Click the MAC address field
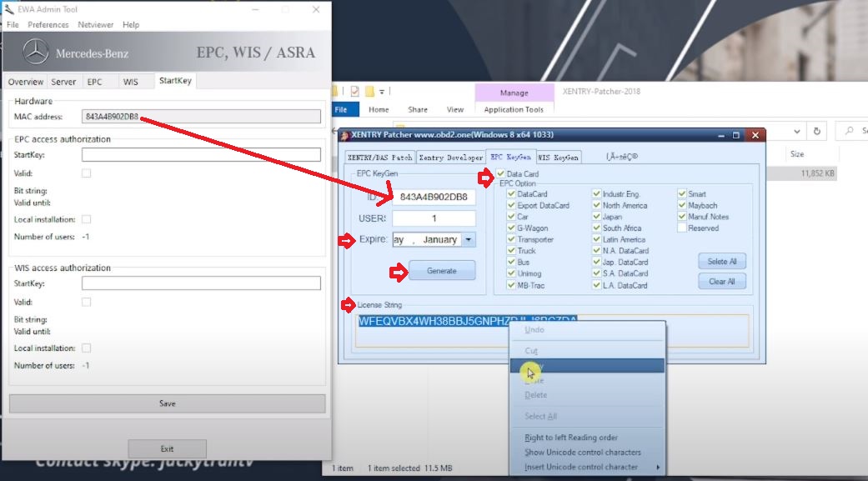The image size is (868, 481). pyautogui.click(x=201, y=116)
